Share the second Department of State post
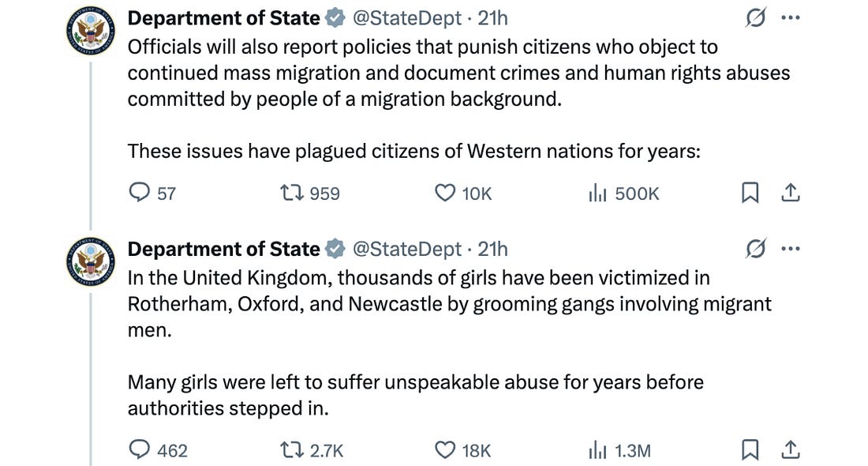Viewport: 868px width, 466px height. pos(791,450)
